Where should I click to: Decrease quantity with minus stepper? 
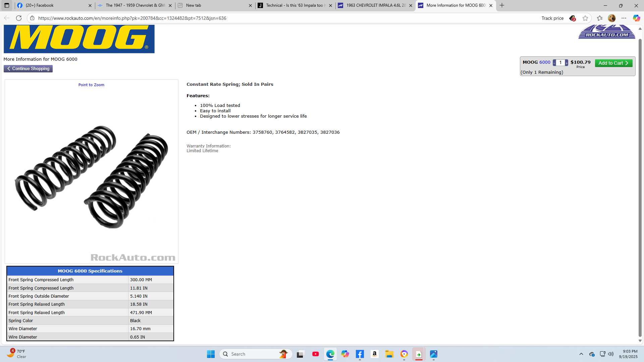554,63
